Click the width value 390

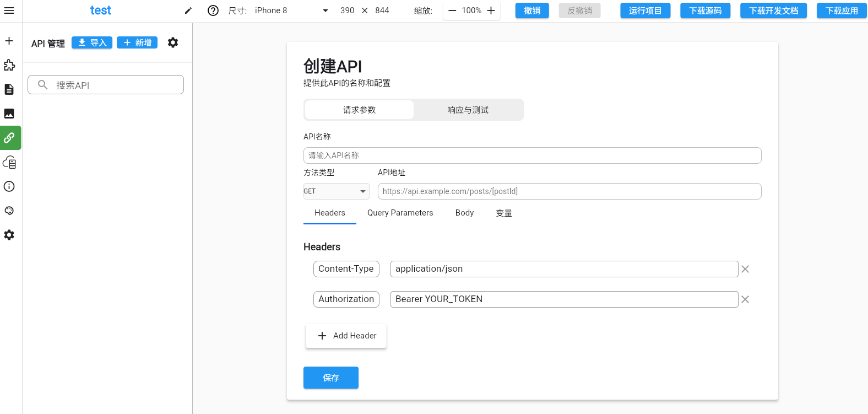click(x=347, y=10)
